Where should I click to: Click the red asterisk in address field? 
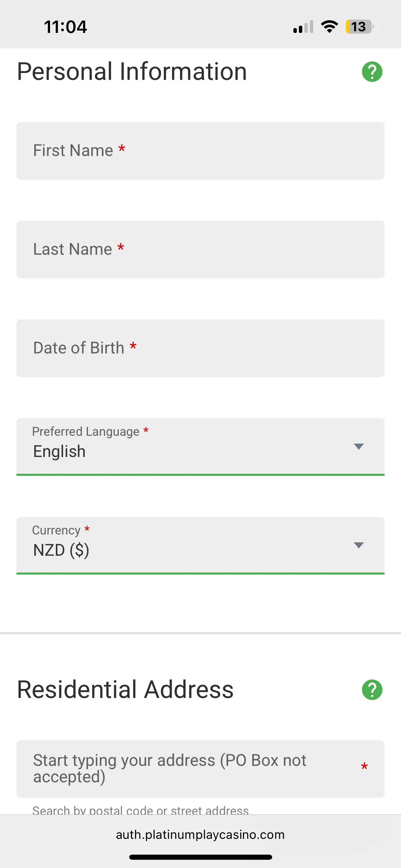(x=364, y=767)
